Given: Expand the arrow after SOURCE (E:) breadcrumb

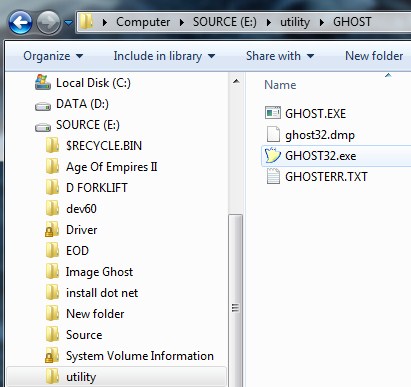Looking at the screenshot, I should (269, 22).
